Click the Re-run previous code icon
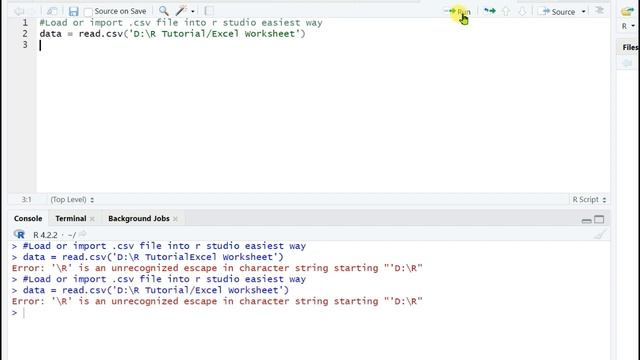The width and height of the screenshot is (640, 360). click(x=489, y=11)
